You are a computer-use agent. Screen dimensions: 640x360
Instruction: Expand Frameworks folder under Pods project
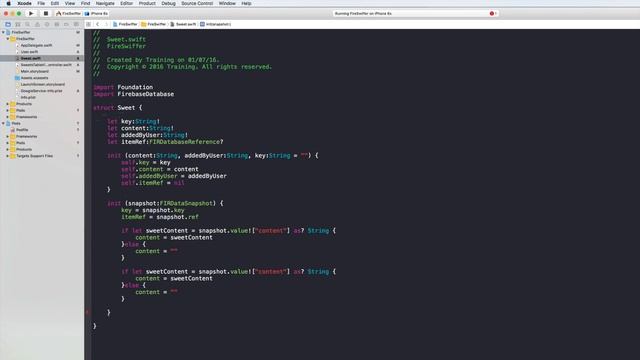tap(8, 136)
